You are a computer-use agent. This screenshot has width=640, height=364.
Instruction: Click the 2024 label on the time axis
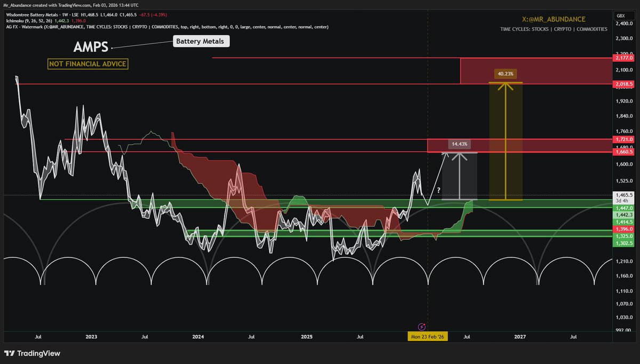click(x=198, y=337)
